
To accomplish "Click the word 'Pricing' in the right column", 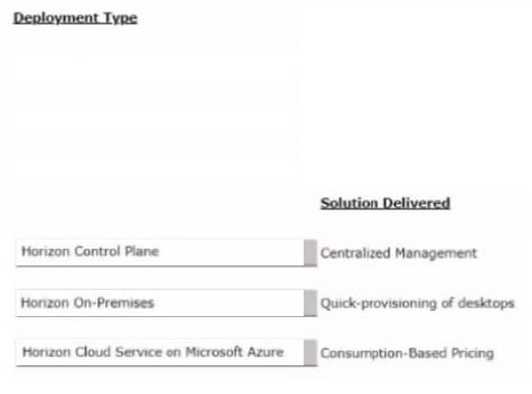I will (472, 354).
